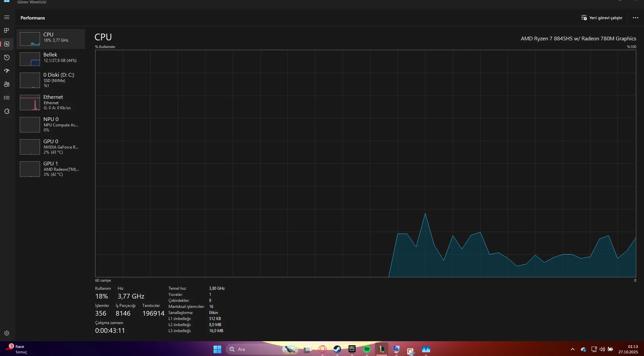Open Task View on the taskbar
Image resolution: width=644 pixels, height=356 pixels.
point(307,350)
